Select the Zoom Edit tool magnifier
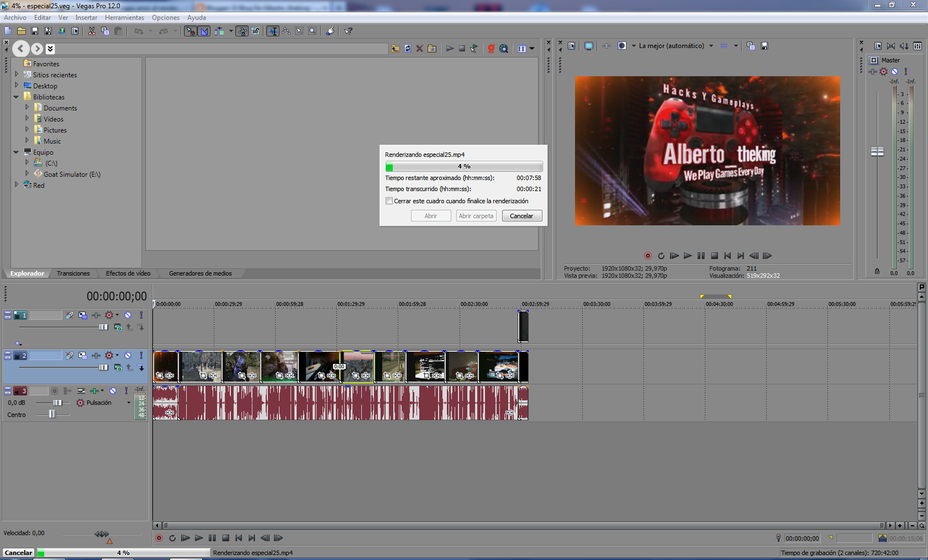 tap(313, 31)
